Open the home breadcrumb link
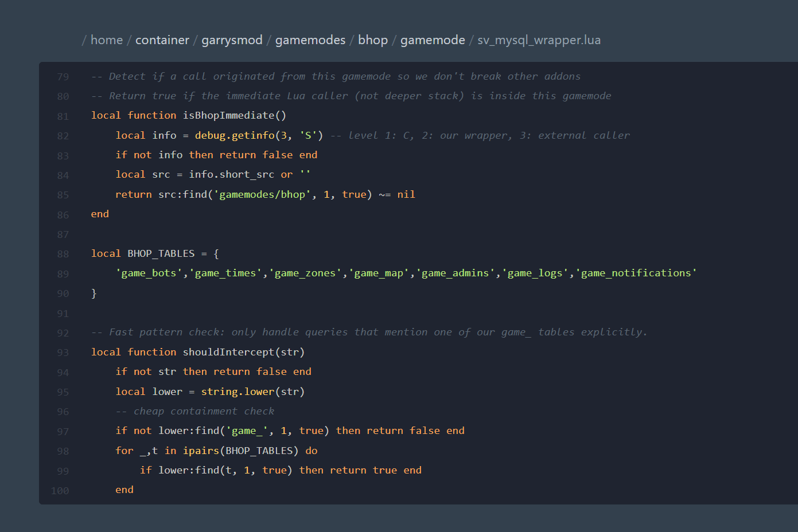This screenshot has width=798, height=532. [x=107, y=40]
